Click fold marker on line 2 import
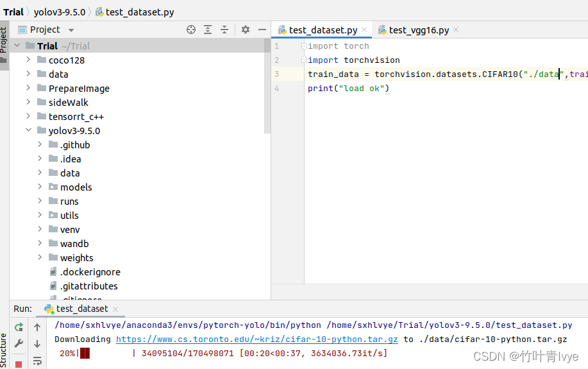This screenshot has height=369, width=588. pyautogui.click(x=304, y=60)
